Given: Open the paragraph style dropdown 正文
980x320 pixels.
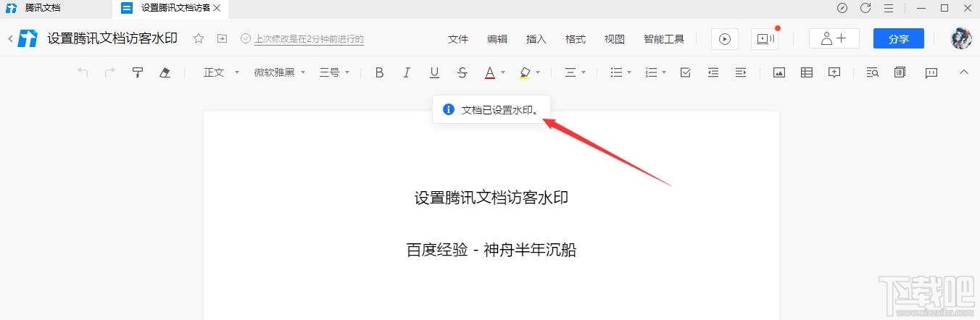Looking at the screenshot, I should [x=221, y=72].
